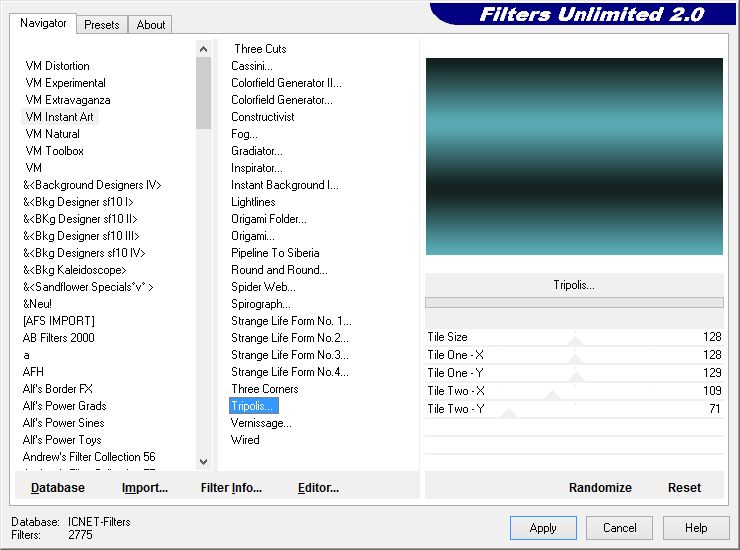Select AB Filters 2000 category
This screenshot has height=550, width=740.
point(59,338)
